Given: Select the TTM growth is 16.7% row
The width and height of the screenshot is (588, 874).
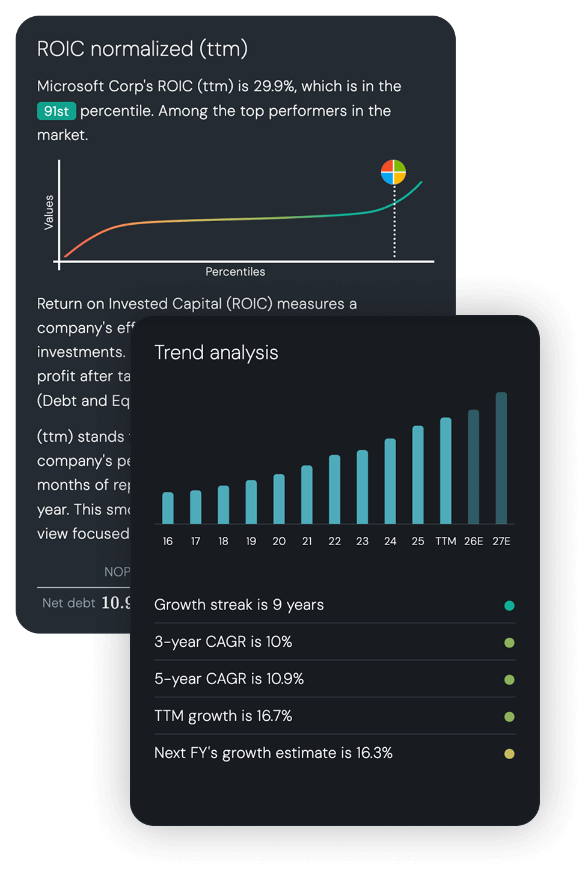Looking at the screenshot, I should point(223,716).
